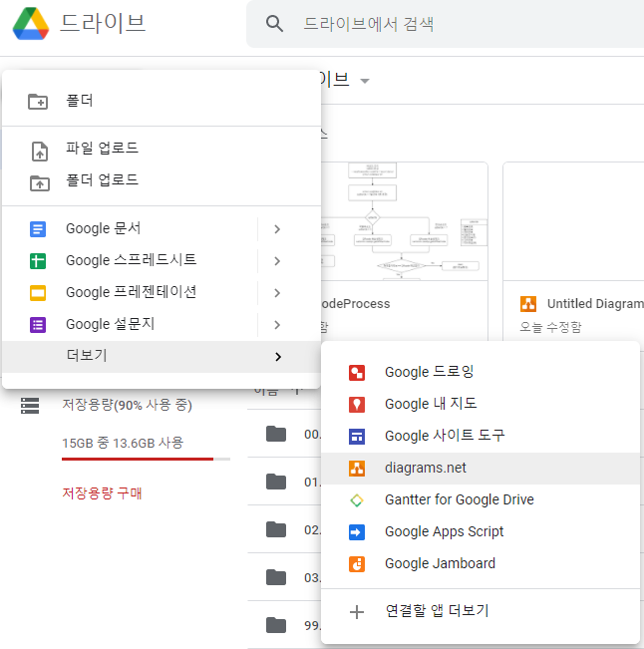Open the flowchart diagram thumbnail
644x649 pixels.
[405, 221]
